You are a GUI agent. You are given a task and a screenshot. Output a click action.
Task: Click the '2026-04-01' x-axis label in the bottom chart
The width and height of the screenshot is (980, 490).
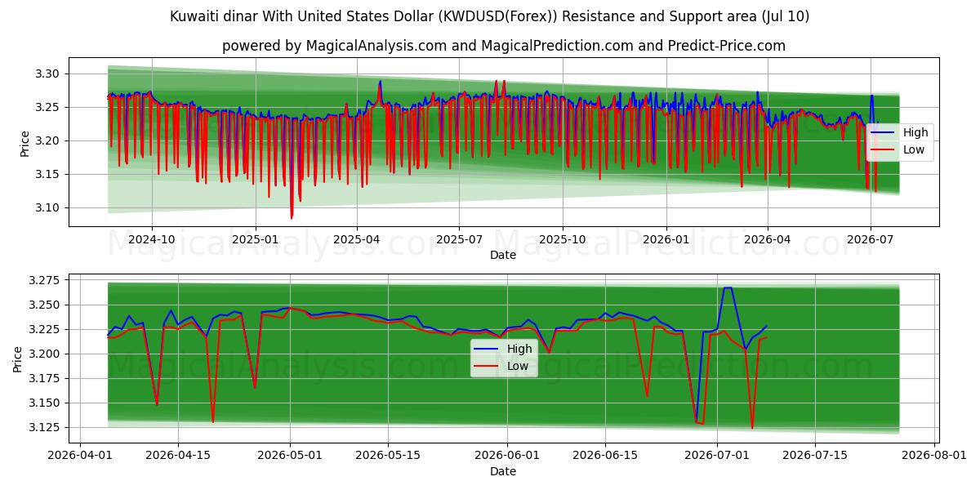tap(79, 457)
